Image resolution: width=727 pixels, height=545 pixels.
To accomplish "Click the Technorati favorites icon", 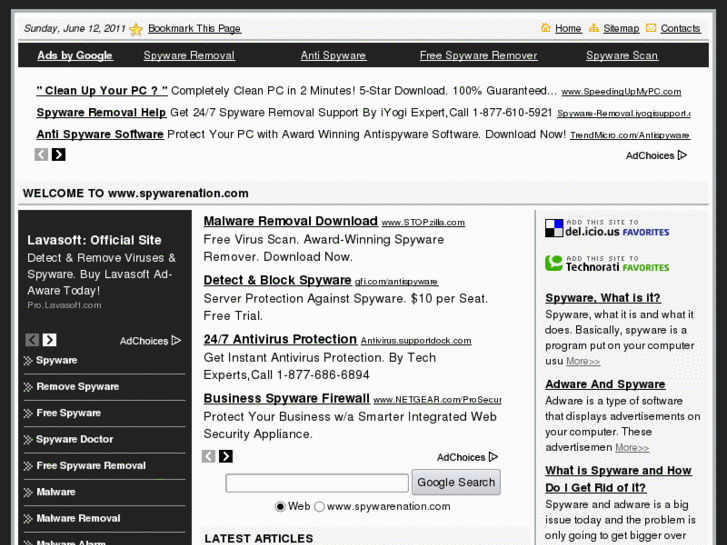I will (554, 263).
